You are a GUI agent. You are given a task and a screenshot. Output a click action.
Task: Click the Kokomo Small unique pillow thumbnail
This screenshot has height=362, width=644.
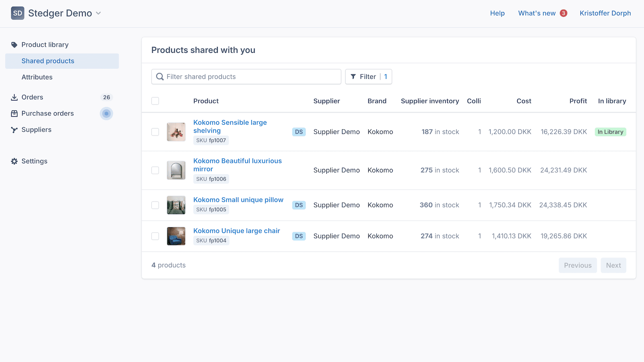176,205
